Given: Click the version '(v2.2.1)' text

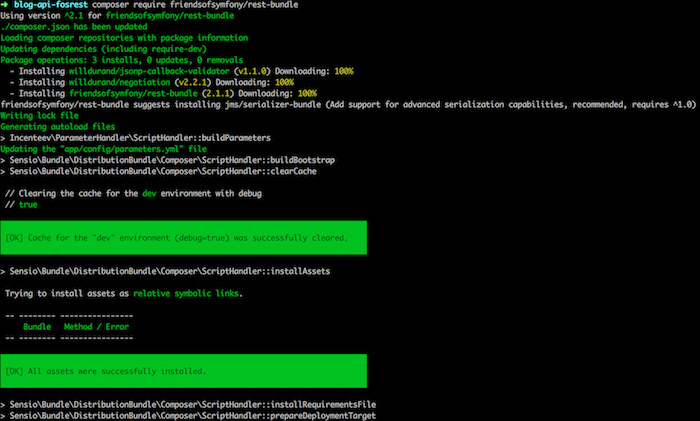Looking at the screenshot, I should [x=193, y=83].
